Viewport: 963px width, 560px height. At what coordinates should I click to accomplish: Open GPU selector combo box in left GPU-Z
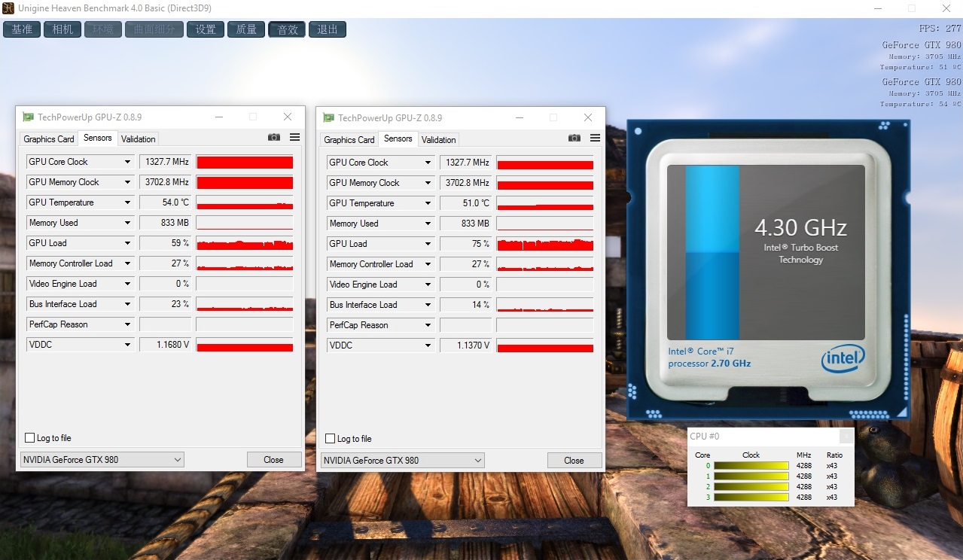coord(102,460)
